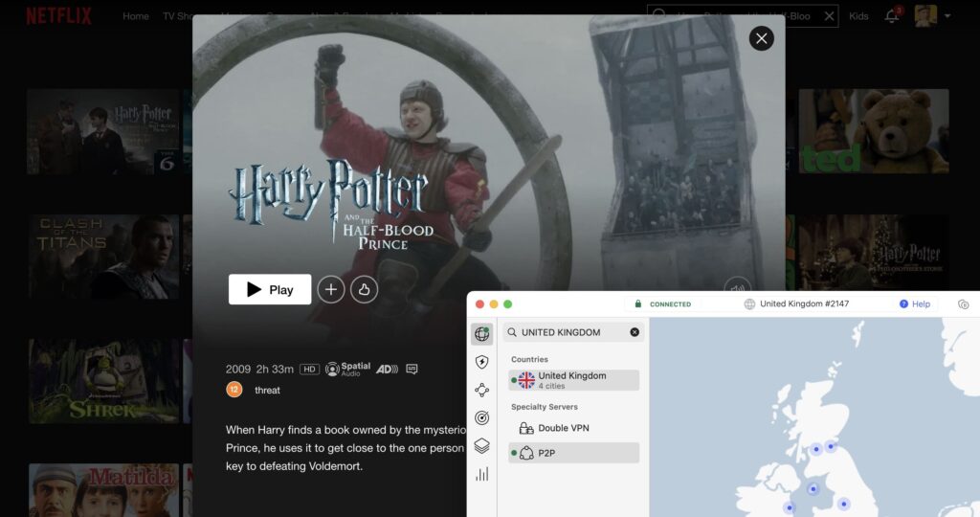Open the stacked layers icon in the VPN sidebar
This screenshot has width=980, height=517.
[x=482, y=446]
